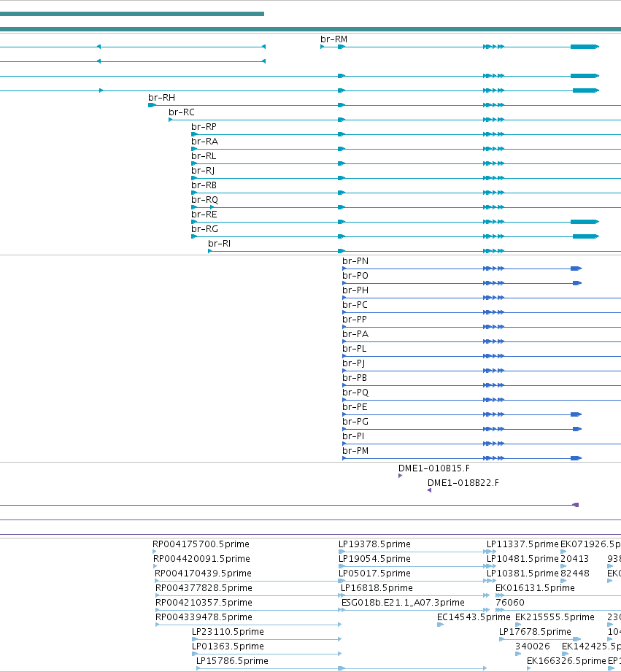This screenshot has height=672, width=621.
Task: Click EST label RP004170439.5prime
Action: point(203,573)
